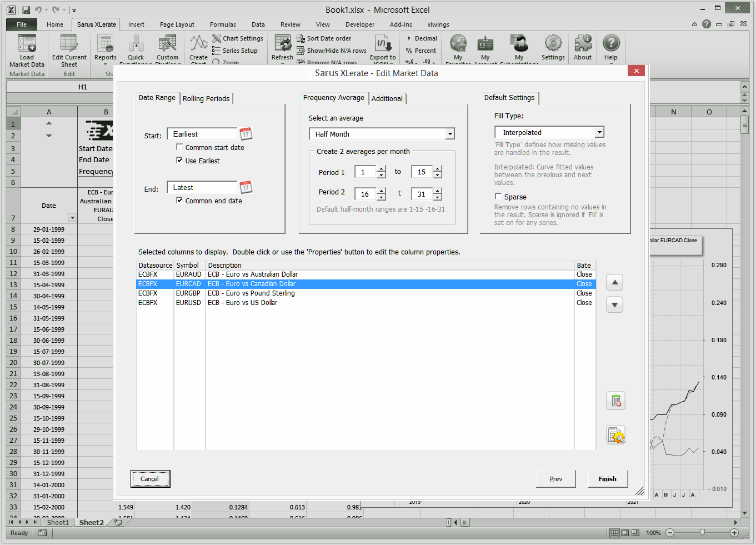Open column Properties icon button
The width and height of the screenshot is (756, 545).
(x=615, y=436)
